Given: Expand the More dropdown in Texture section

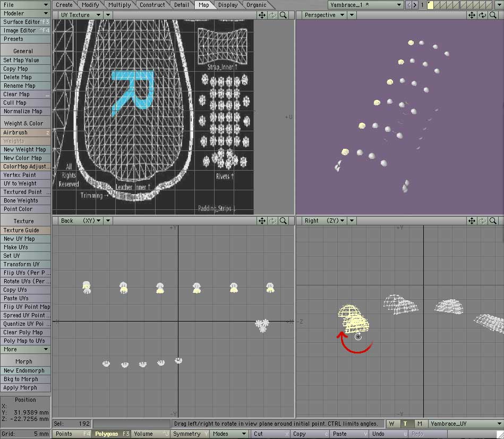Looking at the screenshot, I should (25, 349).
